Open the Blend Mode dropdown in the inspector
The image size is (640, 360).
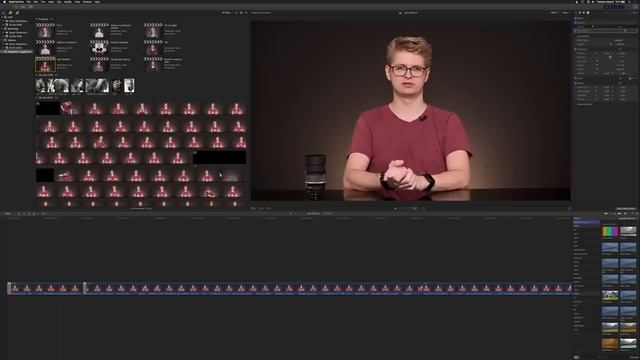coord(619,40)
